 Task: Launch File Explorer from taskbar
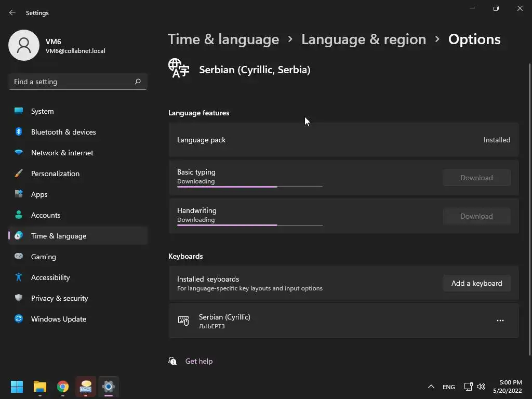40,387
